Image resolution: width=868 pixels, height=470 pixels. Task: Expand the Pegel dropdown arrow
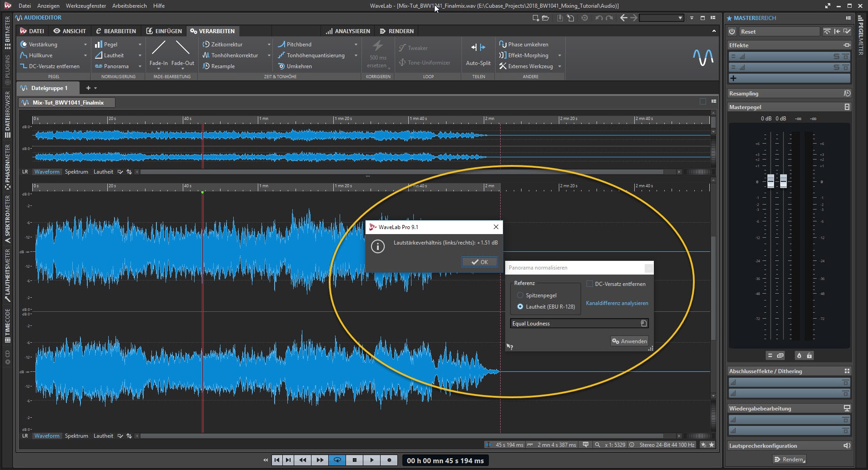pos(140,45)
